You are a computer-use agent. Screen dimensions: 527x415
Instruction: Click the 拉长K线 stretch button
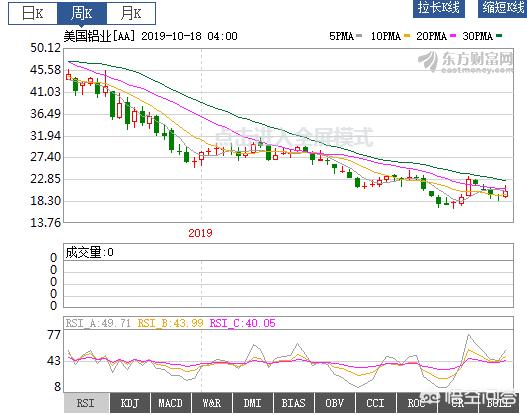pos(439,8)
